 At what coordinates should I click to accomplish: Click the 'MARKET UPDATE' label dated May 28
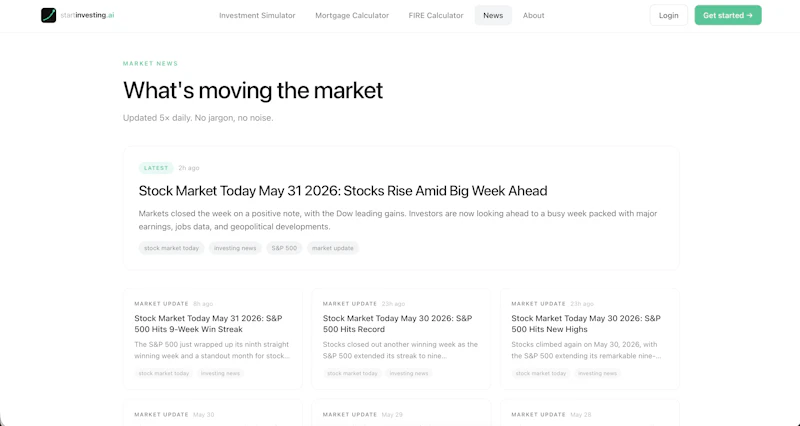[538, 415]
